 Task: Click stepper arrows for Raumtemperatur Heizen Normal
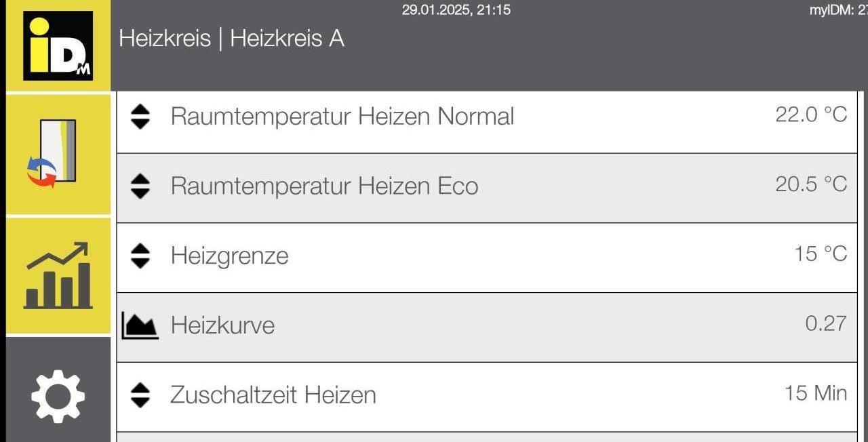pos(140,117)
